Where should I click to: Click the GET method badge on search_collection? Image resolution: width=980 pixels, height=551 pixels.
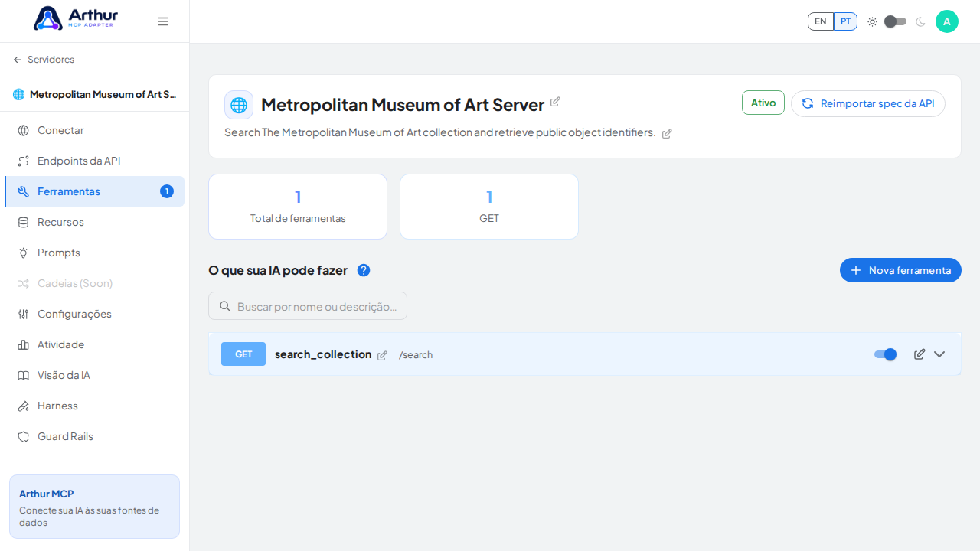[243, 354]
